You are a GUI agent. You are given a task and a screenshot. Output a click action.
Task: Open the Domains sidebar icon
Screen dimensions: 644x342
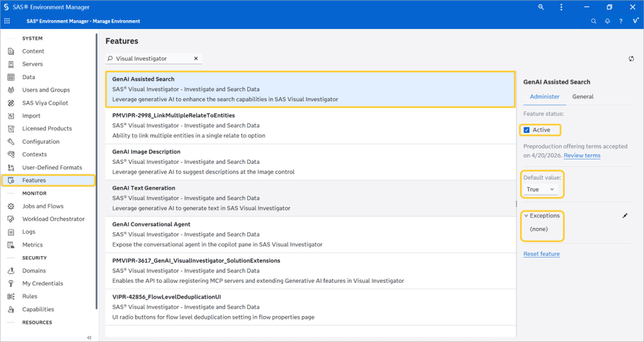pos(11,271)
